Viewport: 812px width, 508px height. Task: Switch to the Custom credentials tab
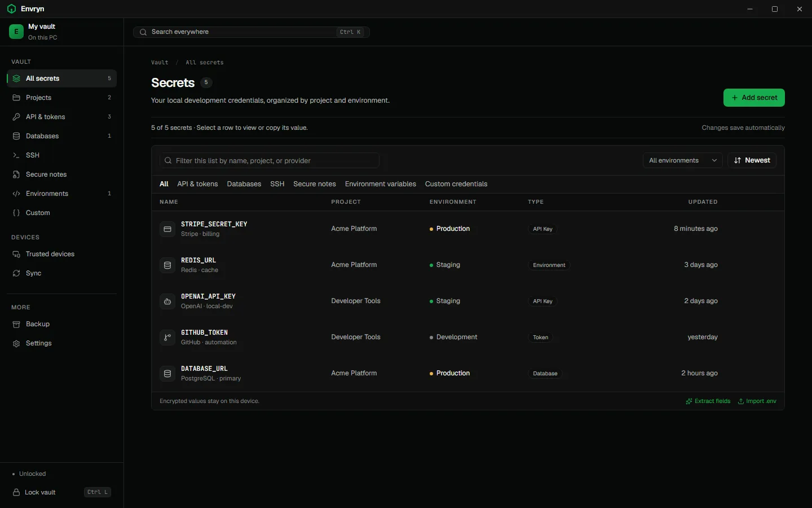pos(456,184)
